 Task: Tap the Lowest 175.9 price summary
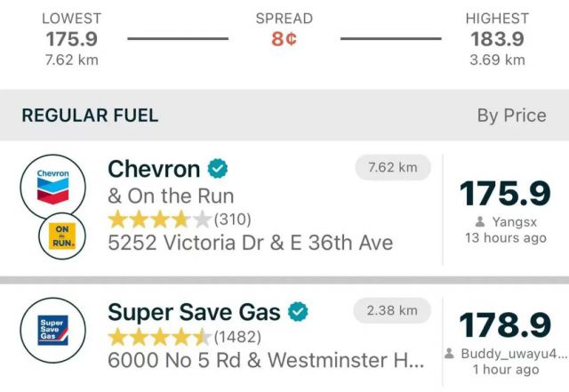pos(72,39)
